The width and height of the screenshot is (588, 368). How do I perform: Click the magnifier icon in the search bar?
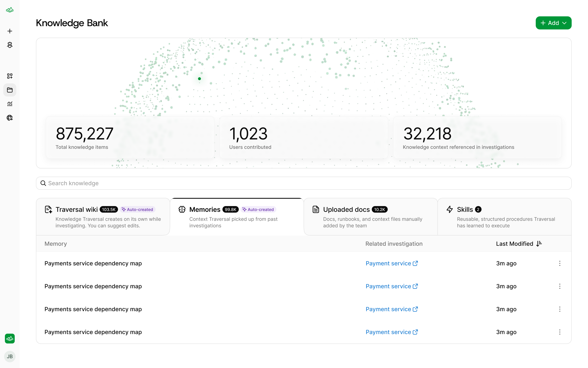[43, 183]
